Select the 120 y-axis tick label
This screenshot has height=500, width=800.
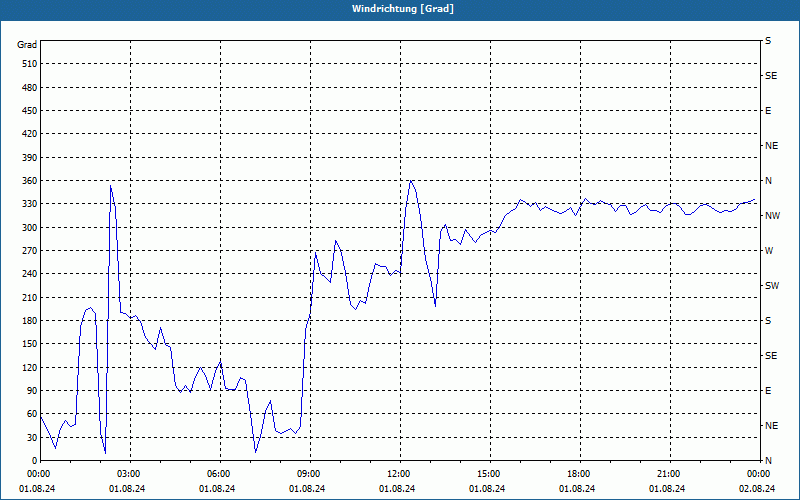30,367
